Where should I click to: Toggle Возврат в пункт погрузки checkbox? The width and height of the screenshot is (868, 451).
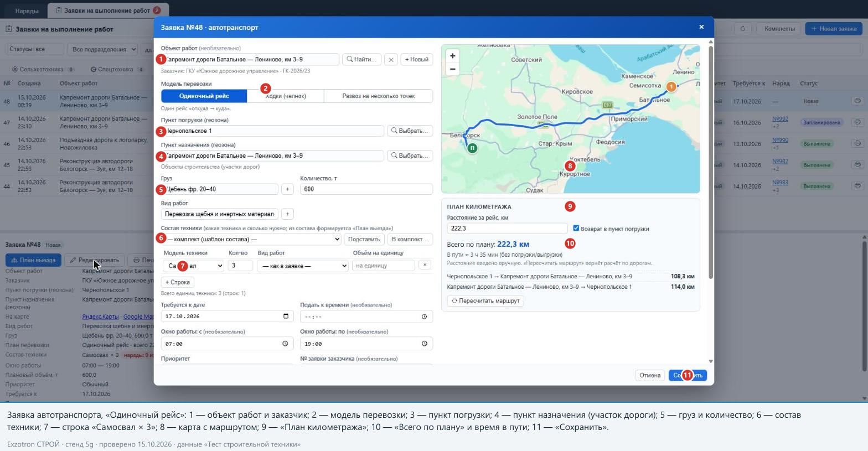(x=576, y=228)
